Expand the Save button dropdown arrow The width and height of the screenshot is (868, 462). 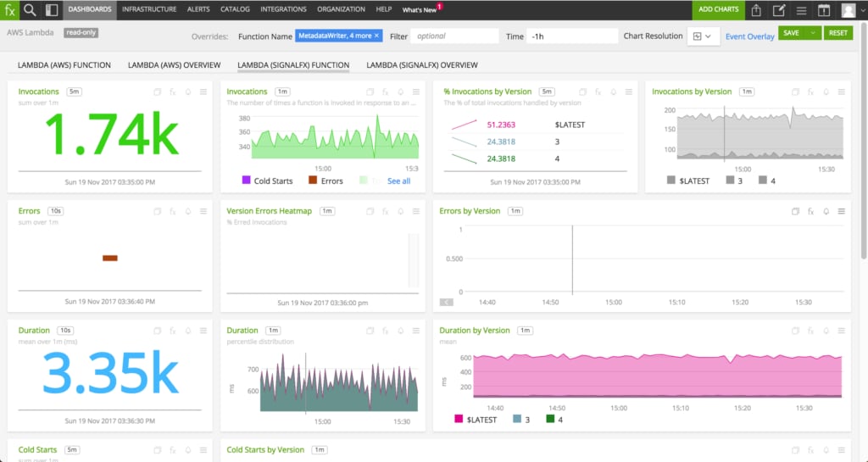click(x=813, y=33)
